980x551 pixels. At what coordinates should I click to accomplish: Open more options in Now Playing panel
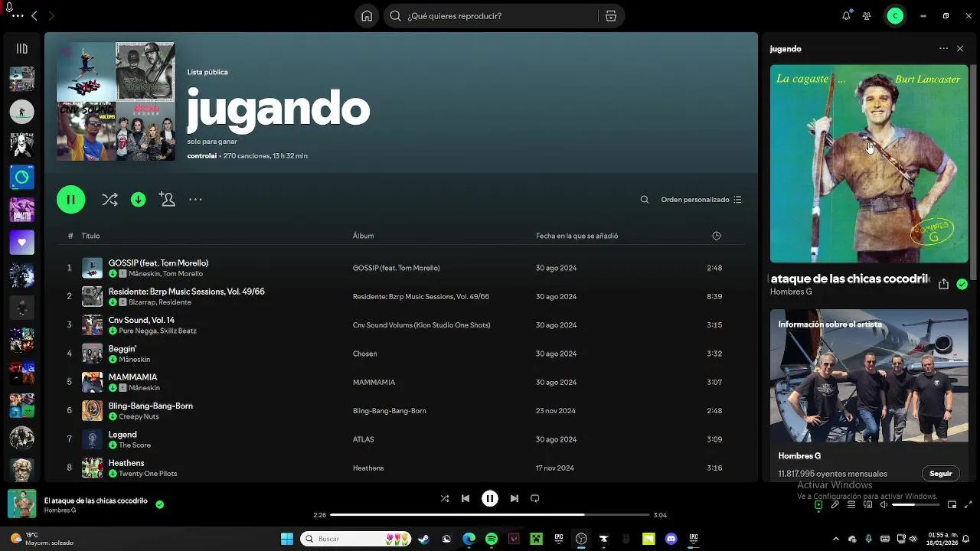(x=943, y=49)
